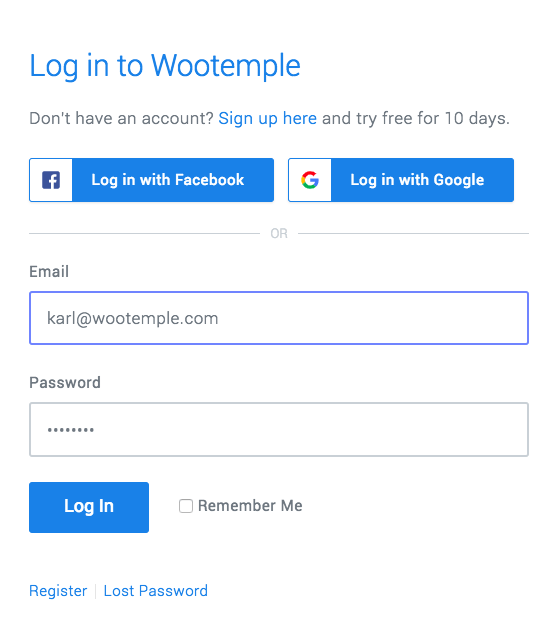Focus the Password input field
Screen dimensions: 559x621
[279, 429]
